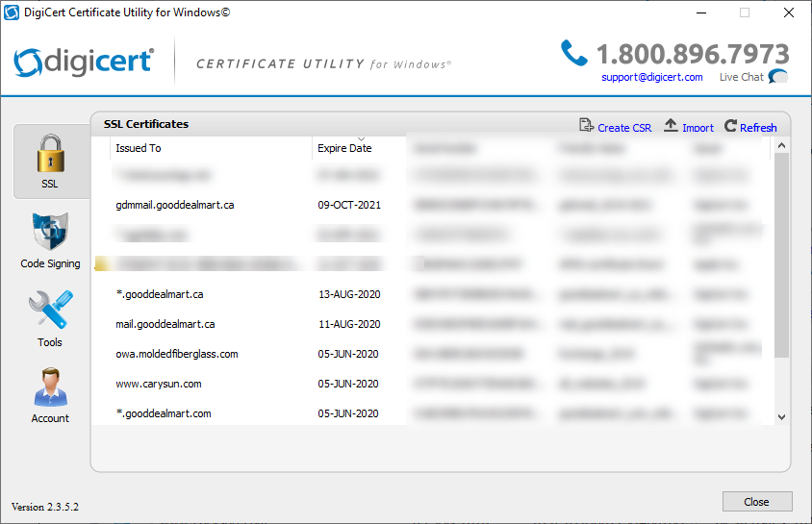Click the Import link
The width and height of the screenshot is (812, 524).
[x=698, y=128]
